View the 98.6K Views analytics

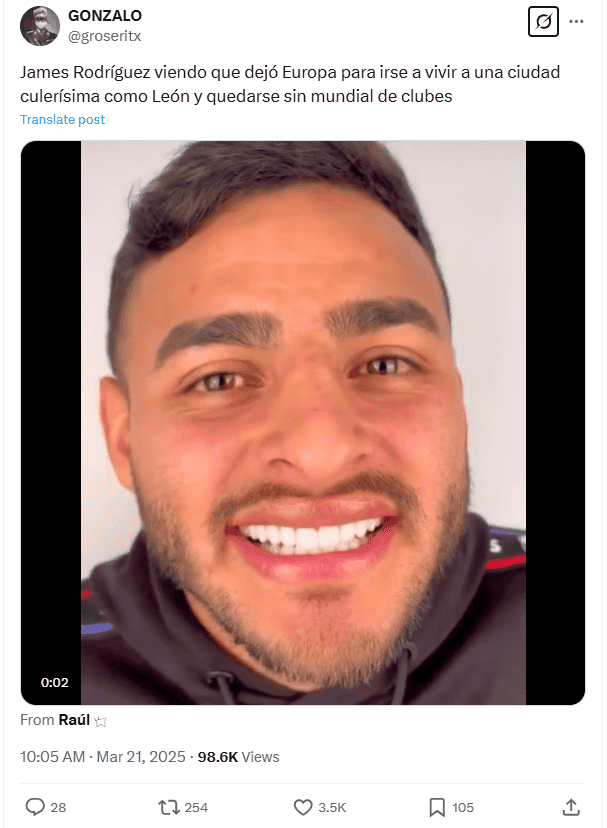238,757
